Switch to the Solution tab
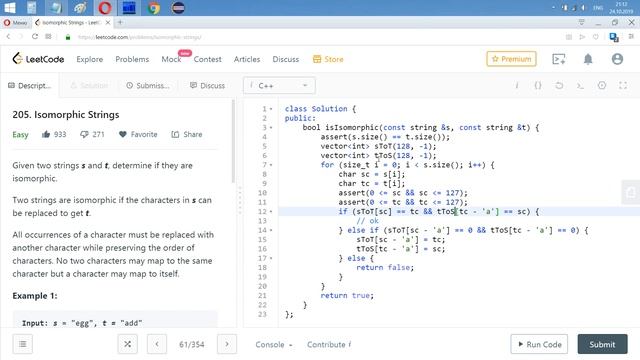This screenshot has width=640, height=360. click(x=89, y=86)
